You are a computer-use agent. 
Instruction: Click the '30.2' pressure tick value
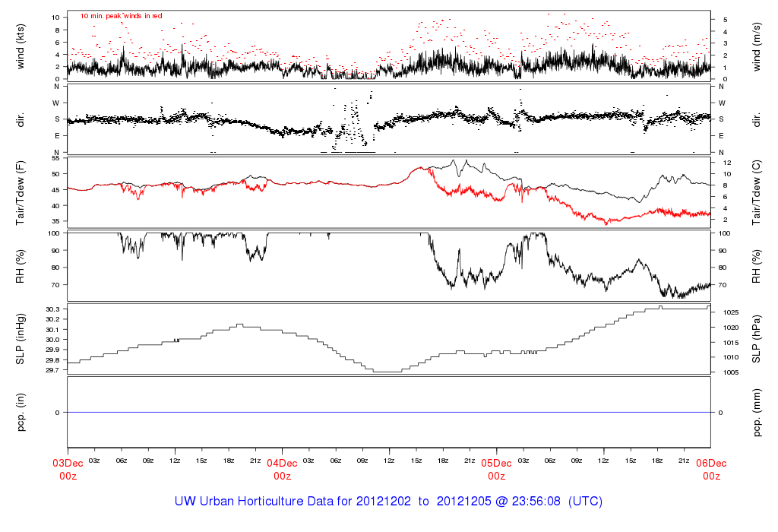[52, 319]
